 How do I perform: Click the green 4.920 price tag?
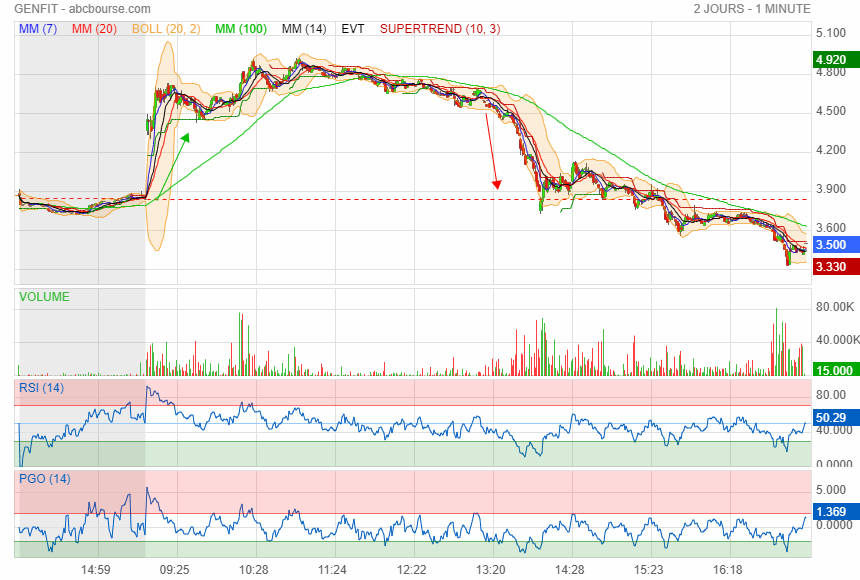tap(836, 60)
